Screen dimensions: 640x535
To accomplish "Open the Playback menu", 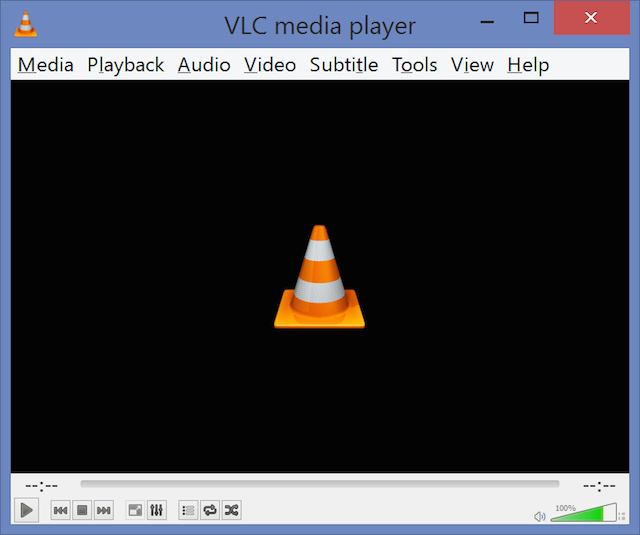I will coord(126,65).
